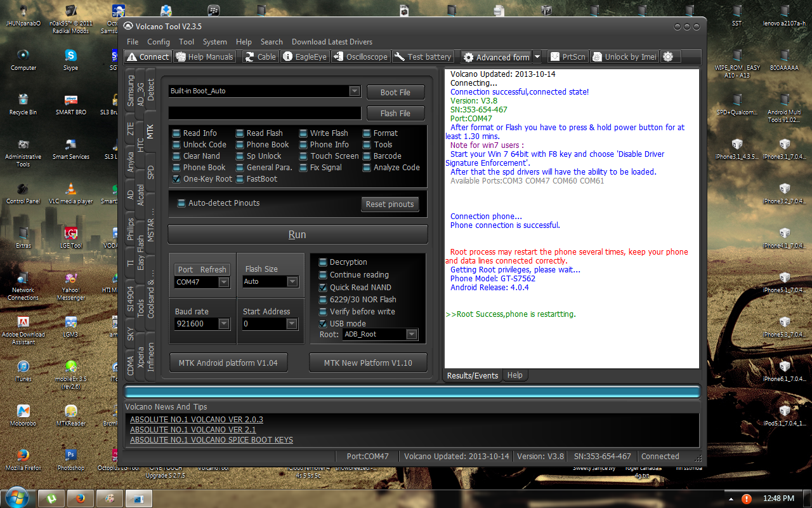Open Firefox from the taskbar
812x508 pixels.
[80, 498]
